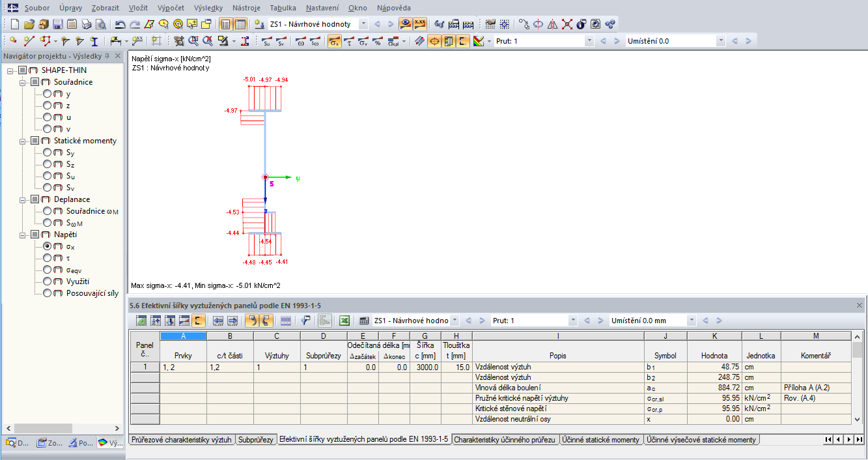Toggle the Deplanace group checkbox
Image resolution: width=868 pixels, height=460 pixels.
tap(35, 199)
